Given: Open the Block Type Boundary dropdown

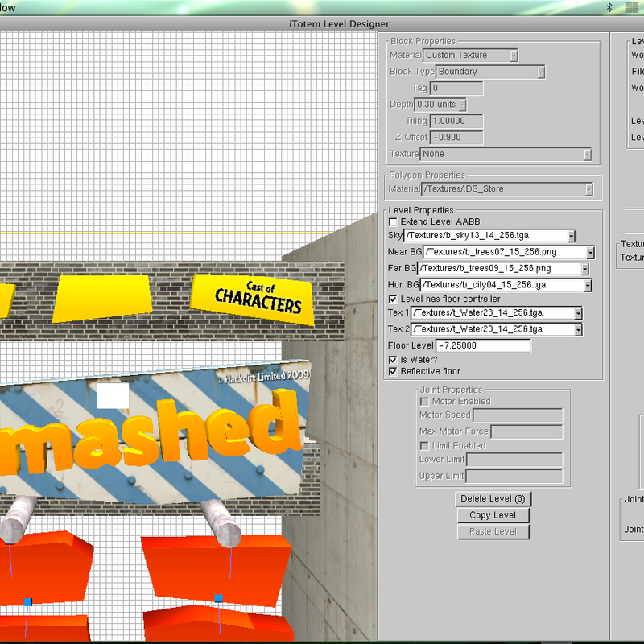Looking at the screenshot, I should [490, 72].
